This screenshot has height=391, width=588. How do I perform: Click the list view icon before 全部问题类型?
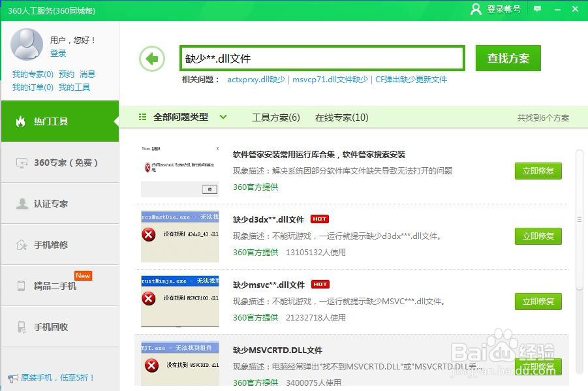coord(143,117)
